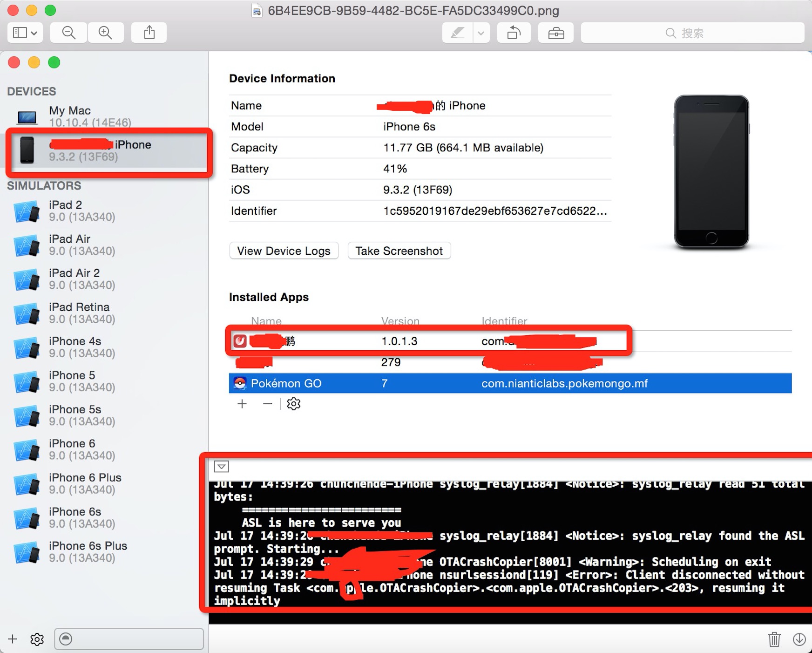Expand the highlight pen options arrow
Image resolution: width=812 pixels, height=653 pixels.
point(481,33)
